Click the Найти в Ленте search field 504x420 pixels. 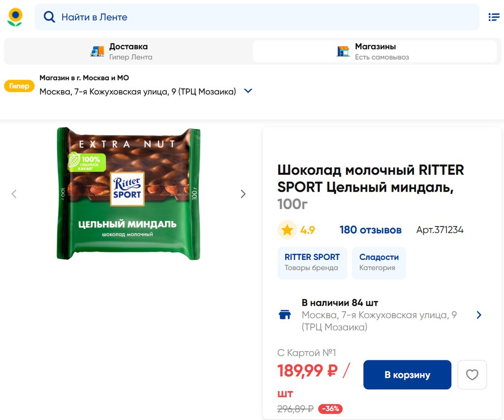point(266,17)
